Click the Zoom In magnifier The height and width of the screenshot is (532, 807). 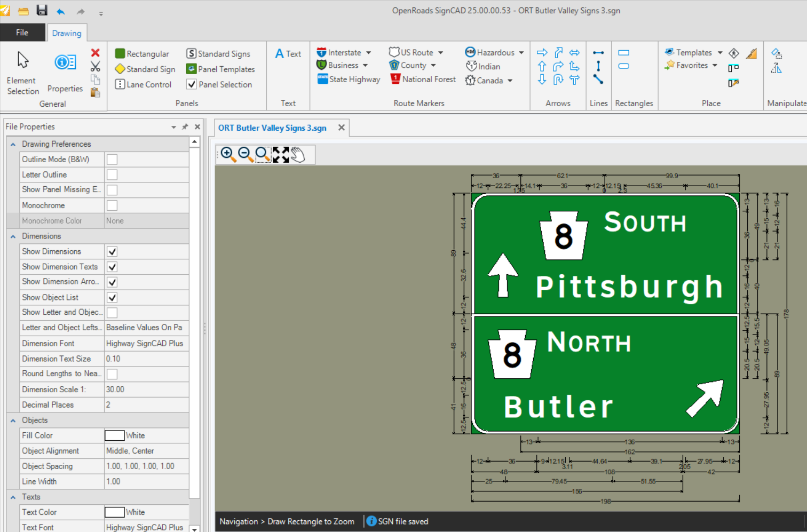click(228, 155)
